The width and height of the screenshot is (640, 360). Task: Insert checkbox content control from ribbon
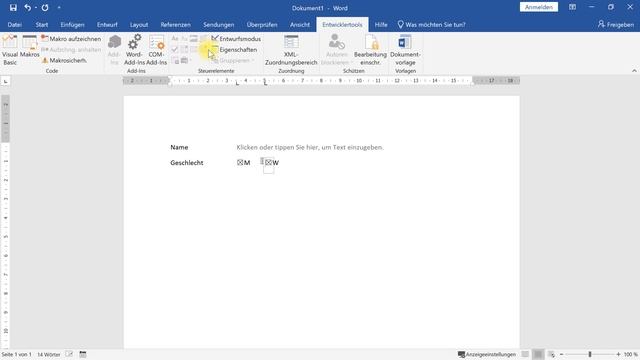pos(175,50)
